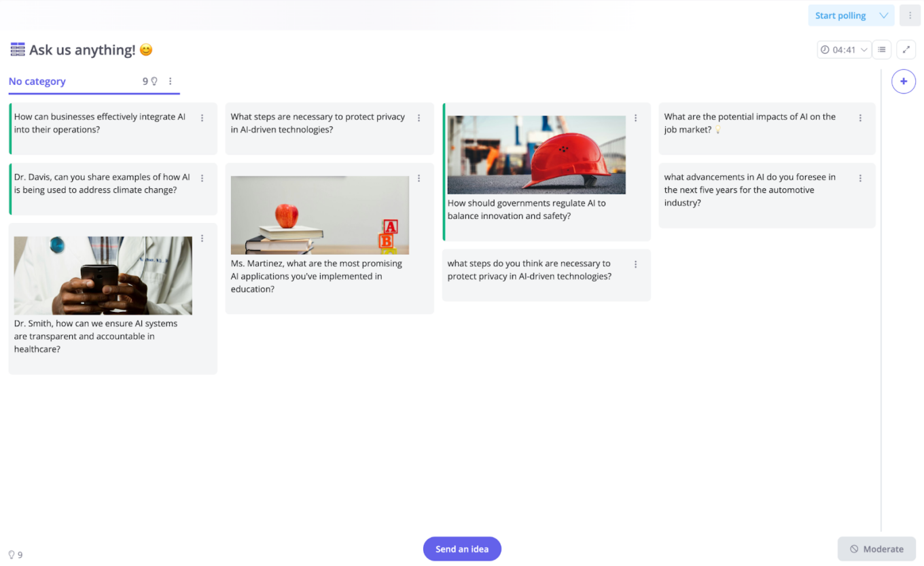Open menu for Dr. Davis climate card
This screenshot has width=924, height=566.
[202, 179]
